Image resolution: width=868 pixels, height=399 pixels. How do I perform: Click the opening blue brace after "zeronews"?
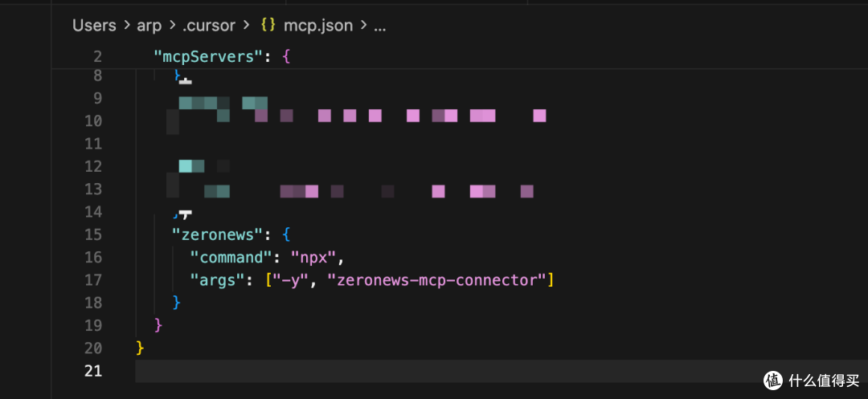[285, 235]
